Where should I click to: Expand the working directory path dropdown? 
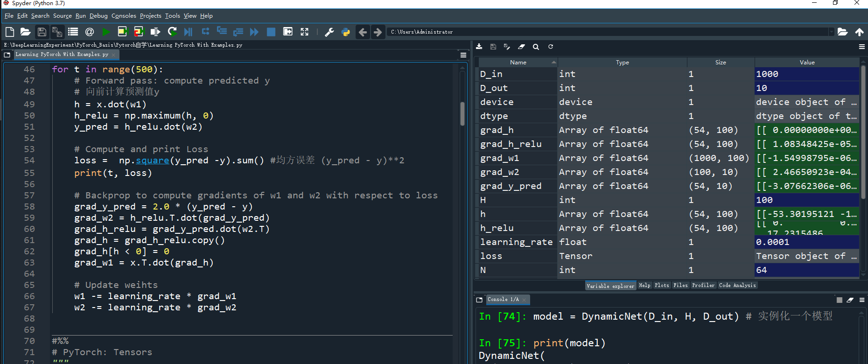[x=831, y=32]
